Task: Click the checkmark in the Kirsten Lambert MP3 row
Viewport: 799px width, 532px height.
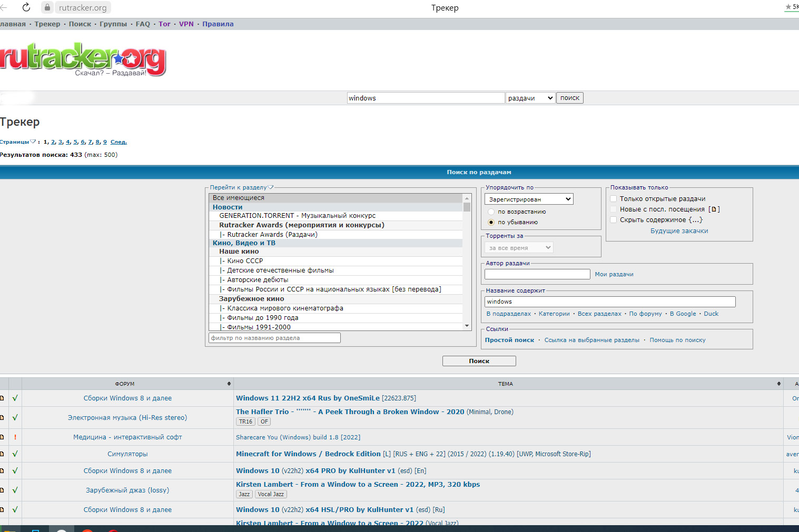Action: [x=15, y=490]
